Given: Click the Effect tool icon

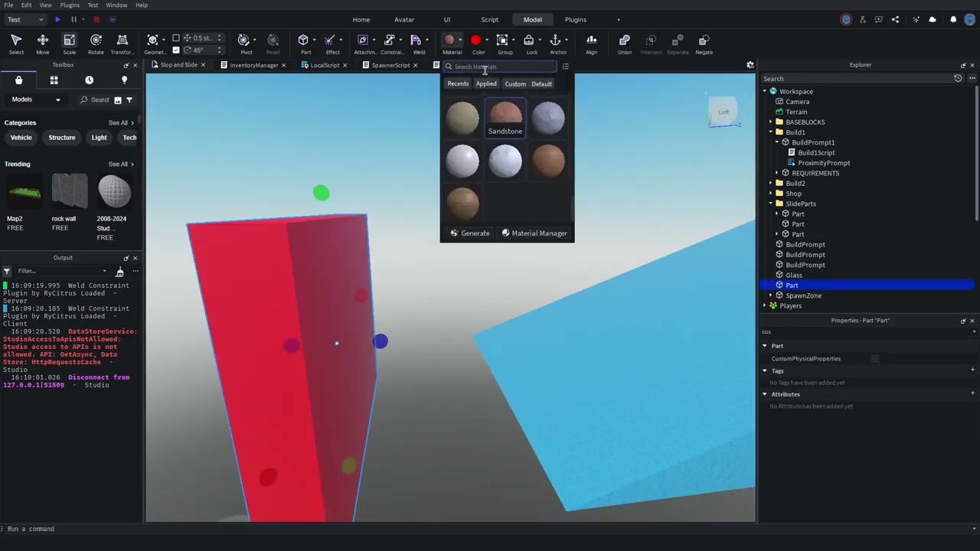Looking at the screenshot, I should (x=330, y=40).
